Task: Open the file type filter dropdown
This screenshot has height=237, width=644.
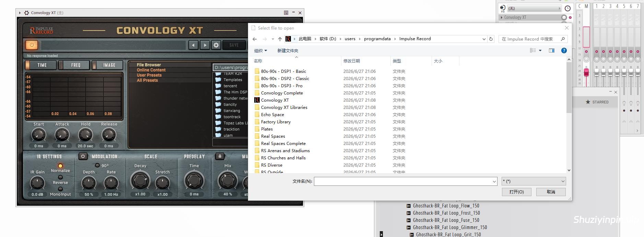Action: pos(534,181)
